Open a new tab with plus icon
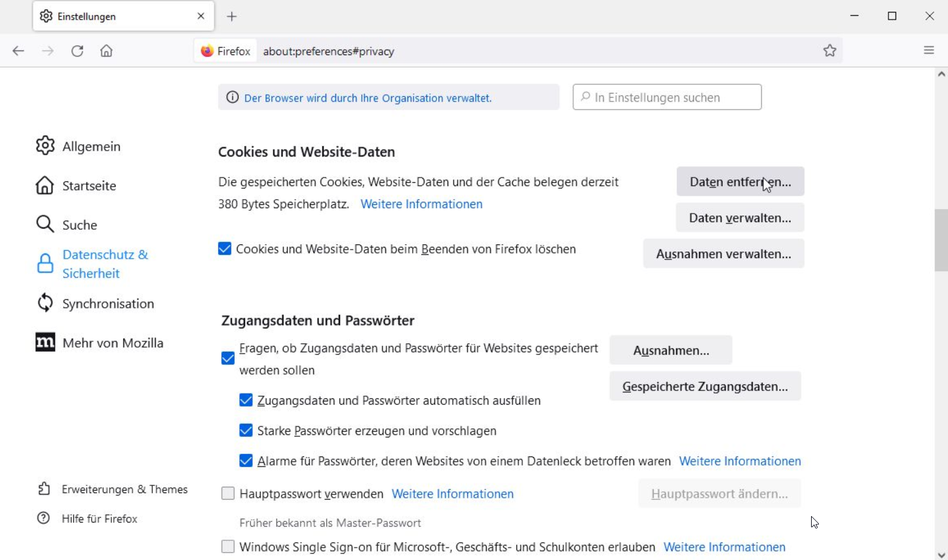 pos(232,16)
